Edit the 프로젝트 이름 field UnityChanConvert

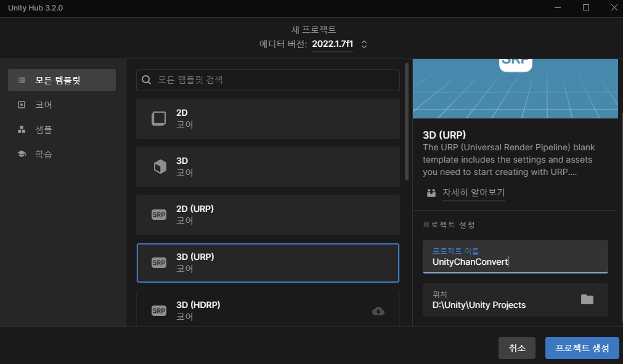(515, 256)
